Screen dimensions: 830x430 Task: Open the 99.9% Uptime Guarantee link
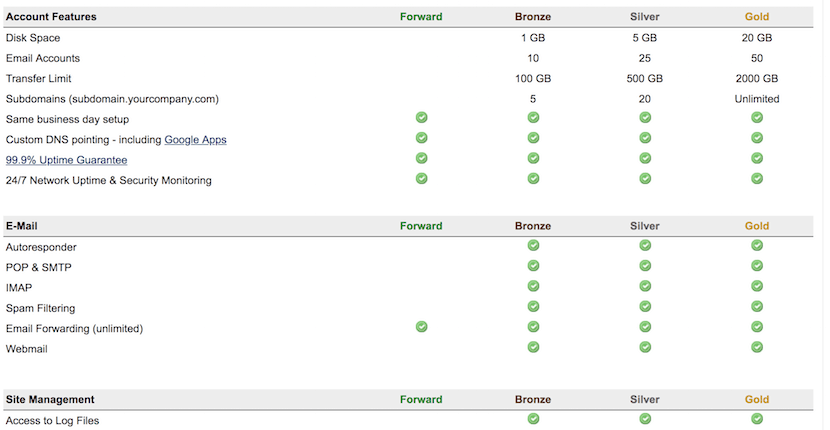(66, 160)
